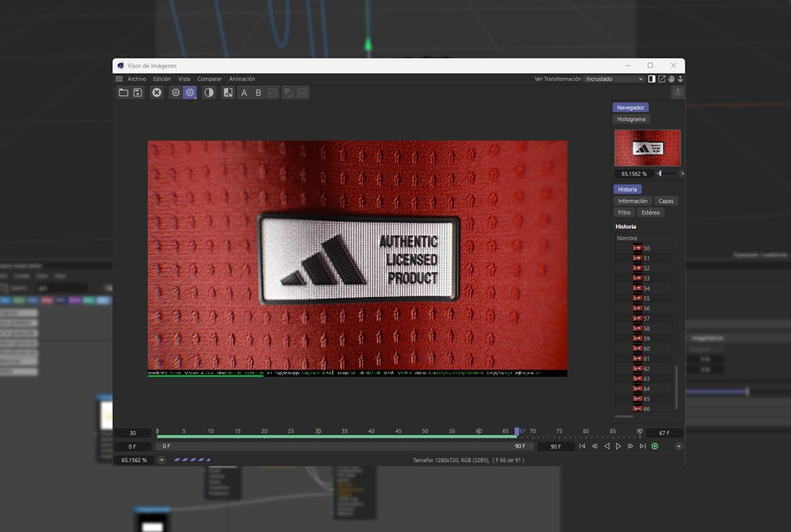Image resolution: width=791 pixels, height=532 pixels.
Task: Open the hamburger menu left of Archivo
Action: pos(119,78)
